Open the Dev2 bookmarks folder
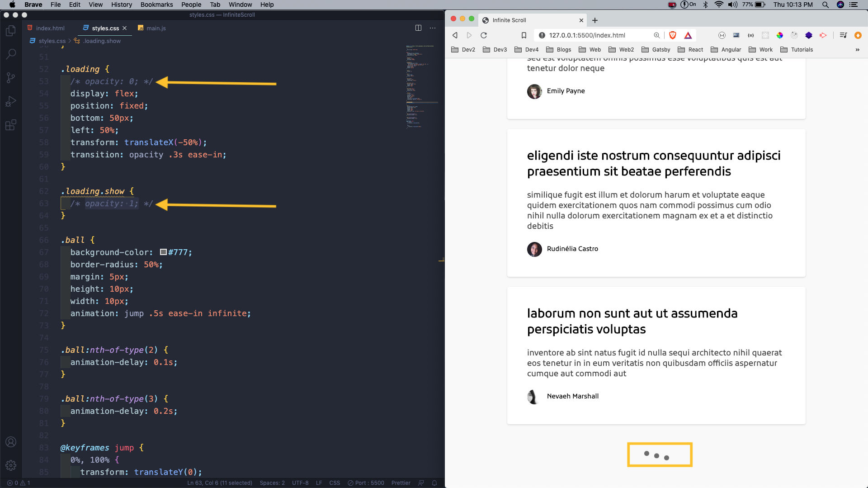The width and height of the screenshot is (868, 488). pyautogui.click(x=463, y=50)
